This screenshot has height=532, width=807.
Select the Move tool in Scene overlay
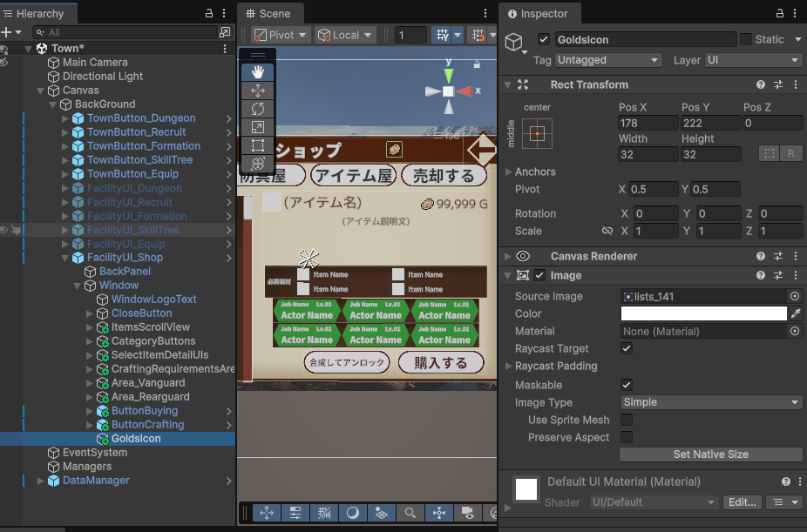tap(257, 91)
